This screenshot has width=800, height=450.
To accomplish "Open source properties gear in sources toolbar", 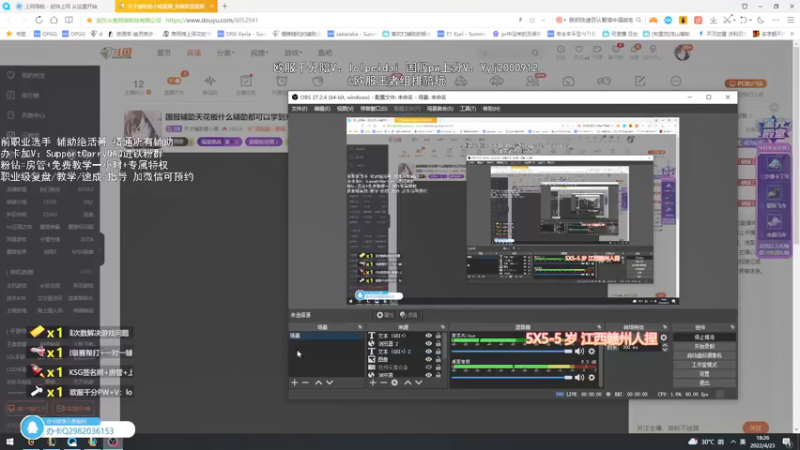I will click(394, 383).
